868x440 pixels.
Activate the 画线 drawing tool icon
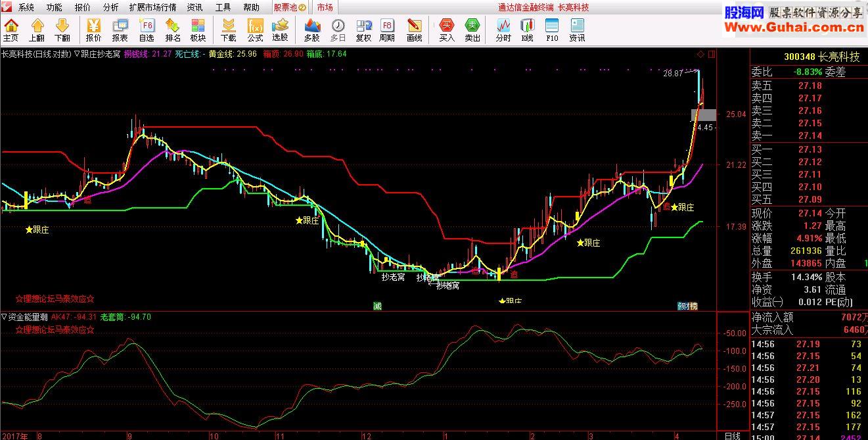[414, 30]
